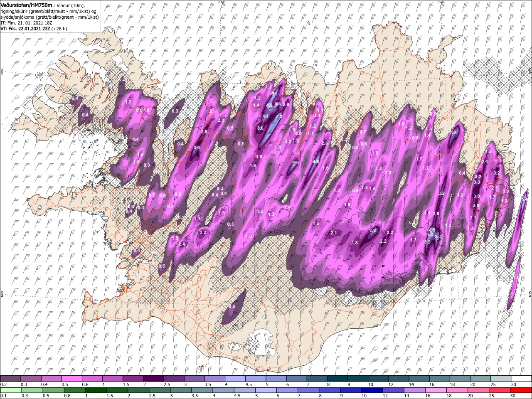Pick the navy blue 10 swatch in lower legend
Image resolution: width=532 pixels, height=399 pixels.
(372, 390)
